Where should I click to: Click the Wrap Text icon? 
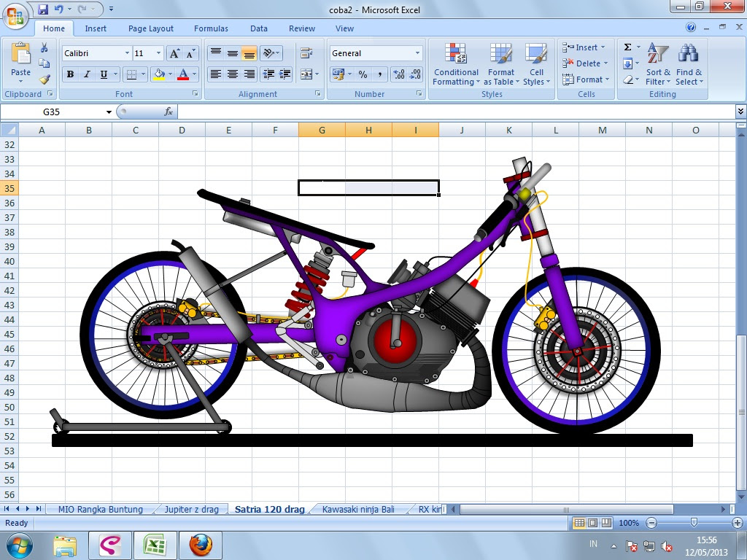306,53
